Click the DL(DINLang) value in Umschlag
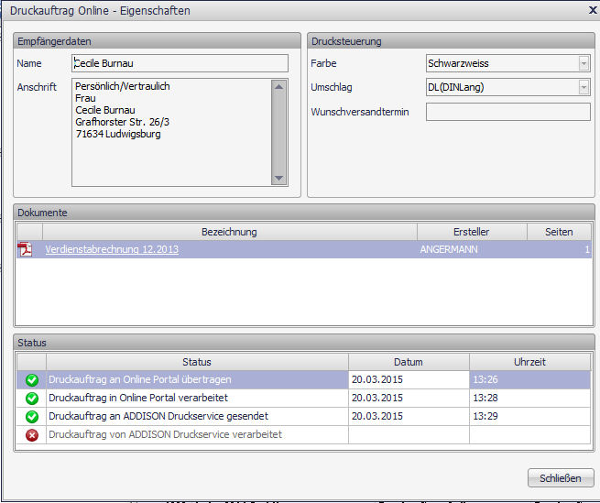The height and width of the screenshot is (503, 600). (456, 88)
